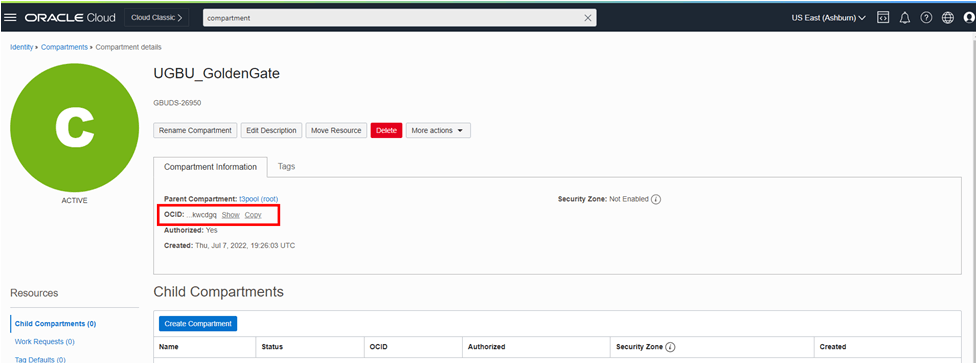
Task: Select Child Compartments (0) in Resources
Action: [x=55, y=324]
